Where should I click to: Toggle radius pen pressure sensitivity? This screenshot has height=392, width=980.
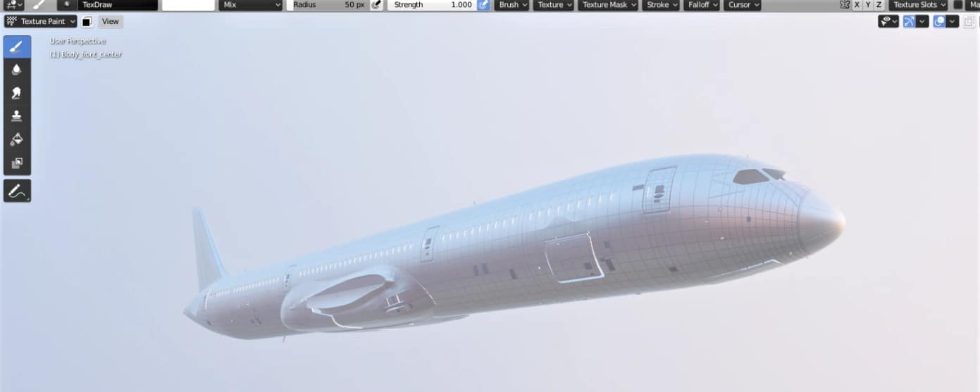pos(377,5)
